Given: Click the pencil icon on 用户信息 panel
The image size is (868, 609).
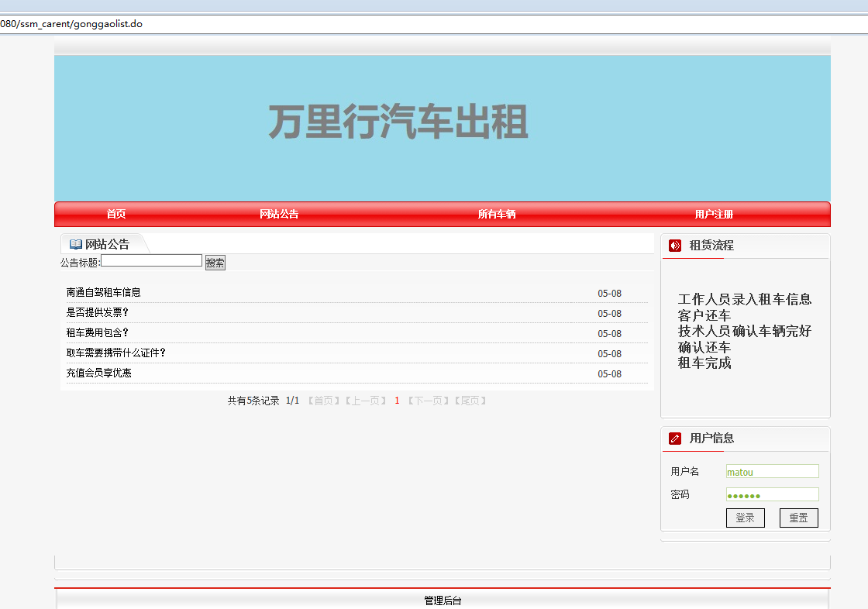Looking at the screenshot, I should click(673, 438).
